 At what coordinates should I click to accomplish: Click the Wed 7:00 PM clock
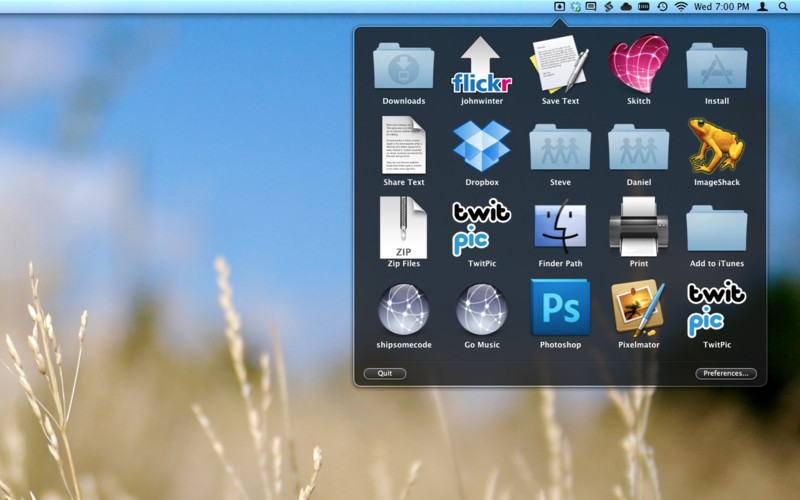(721, 7)
